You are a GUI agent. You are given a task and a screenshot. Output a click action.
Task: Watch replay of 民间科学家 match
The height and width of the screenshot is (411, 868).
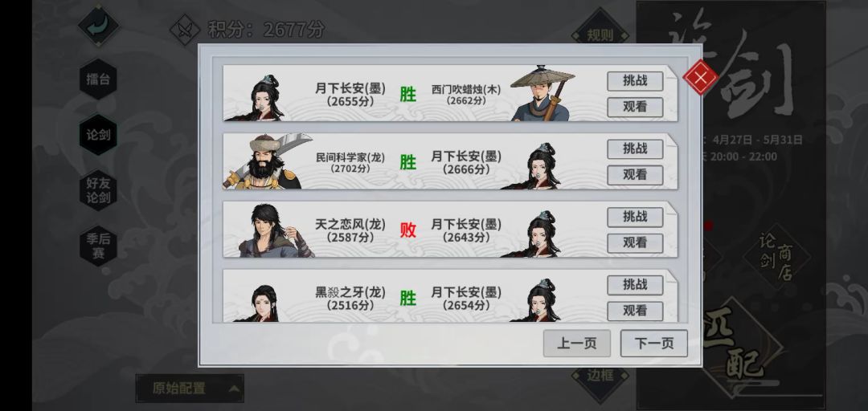[635, 175]
